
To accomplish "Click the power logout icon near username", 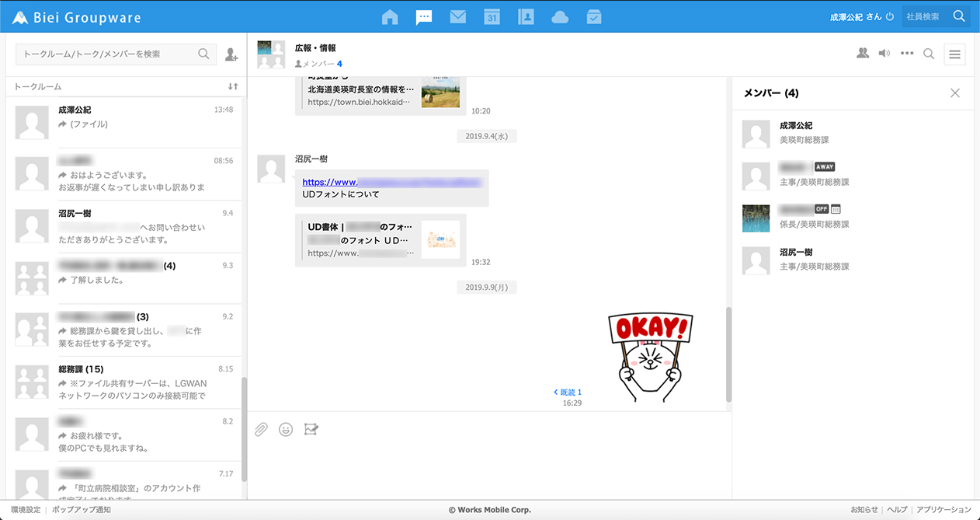I will point(890,16).
